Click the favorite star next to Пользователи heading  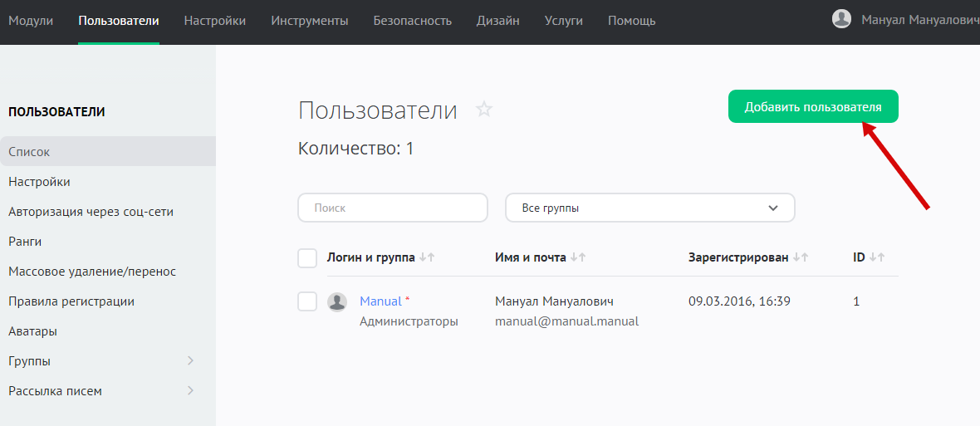(484, 110)
